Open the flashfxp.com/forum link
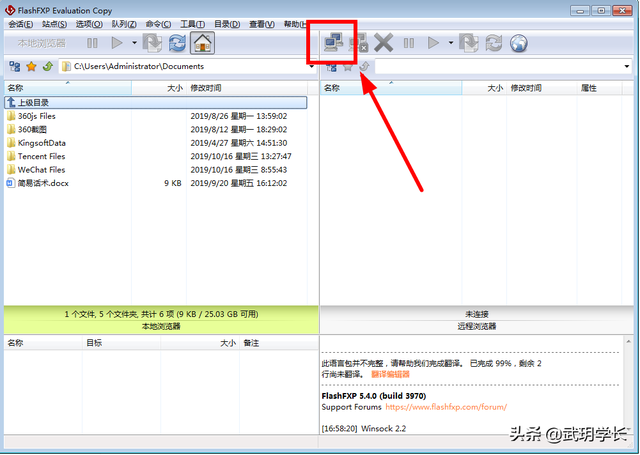The image size is (640, 455). click(446, 407)
